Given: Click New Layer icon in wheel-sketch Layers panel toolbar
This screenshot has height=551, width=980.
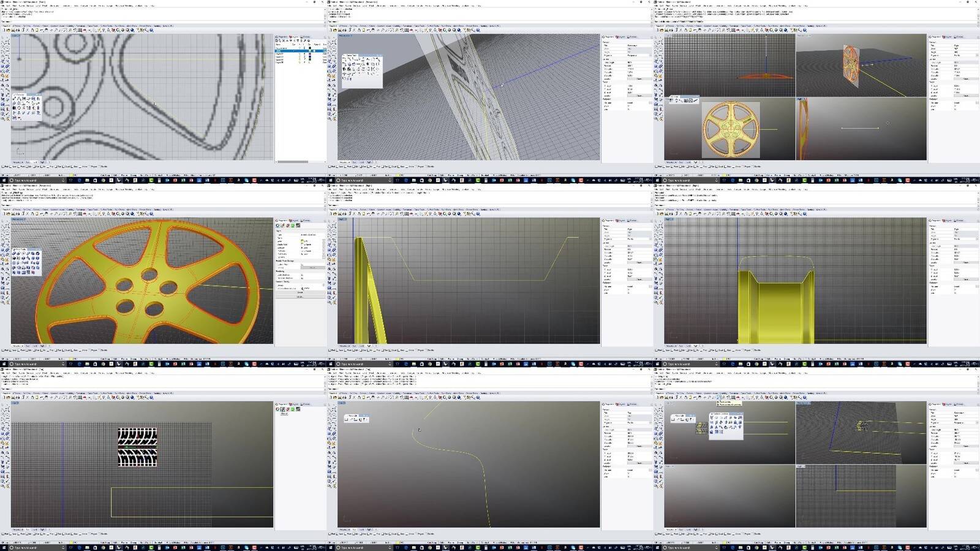Looking at the screenshot, I should 277,40.
